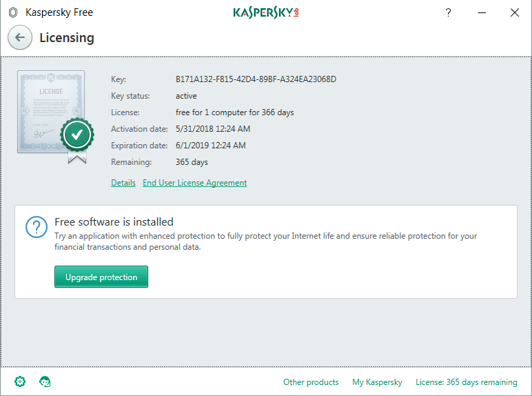Click expiration date 6/1/2019 12:24 AM
The height and width of the screenshot is (396, 532).
[x=210, y=146]
